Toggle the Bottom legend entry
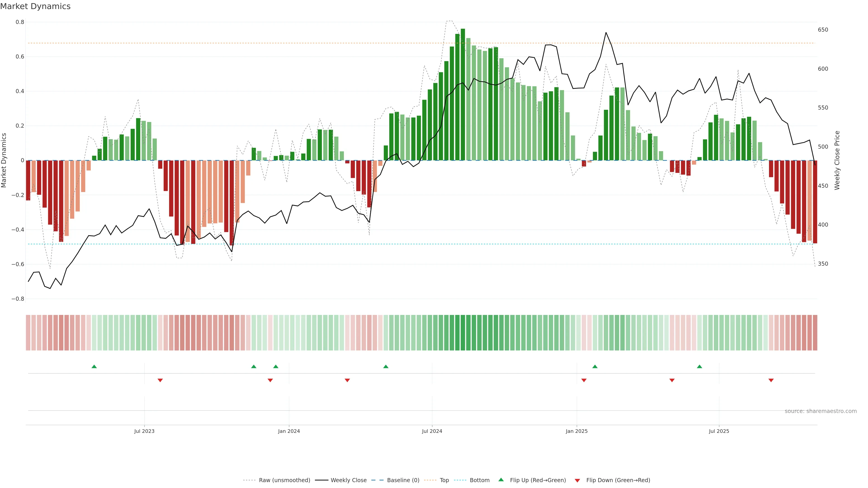 pos(479,480)
